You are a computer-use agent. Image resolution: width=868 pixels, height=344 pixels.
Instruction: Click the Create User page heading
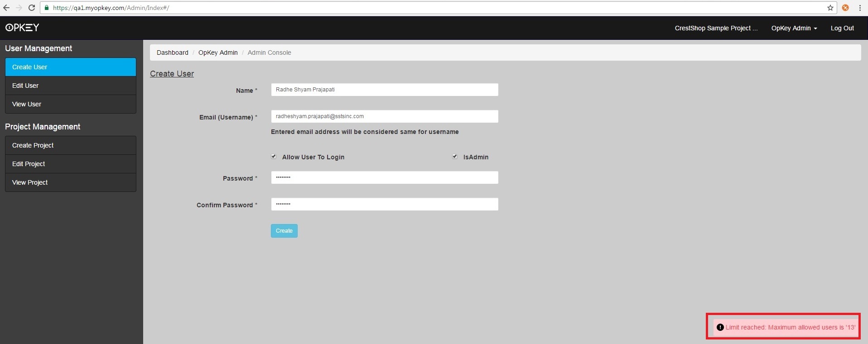click(x=172, y=74)
